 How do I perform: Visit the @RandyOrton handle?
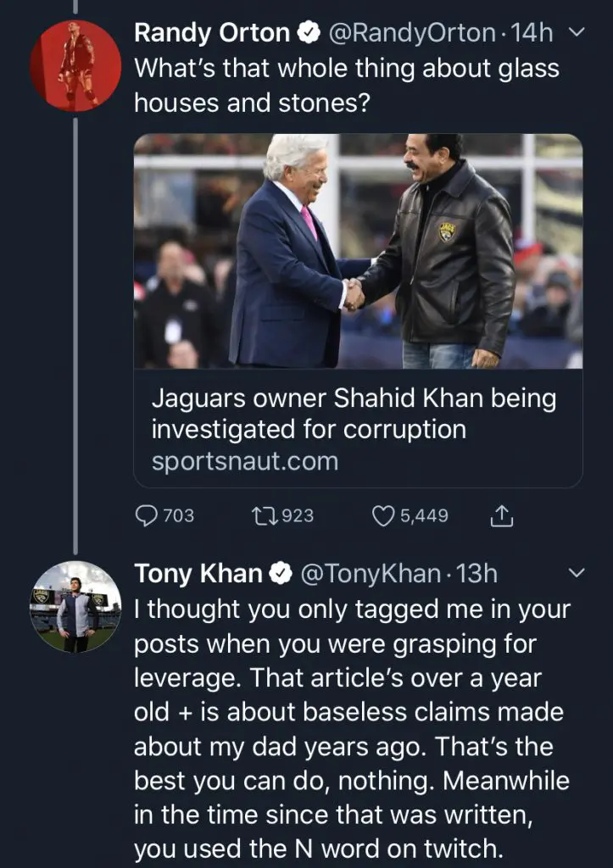tap(411, 33)
